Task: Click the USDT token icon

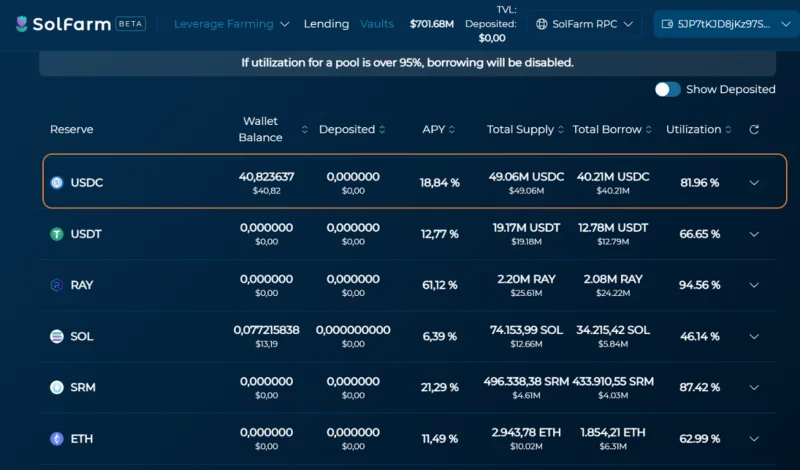Action: 57,234
